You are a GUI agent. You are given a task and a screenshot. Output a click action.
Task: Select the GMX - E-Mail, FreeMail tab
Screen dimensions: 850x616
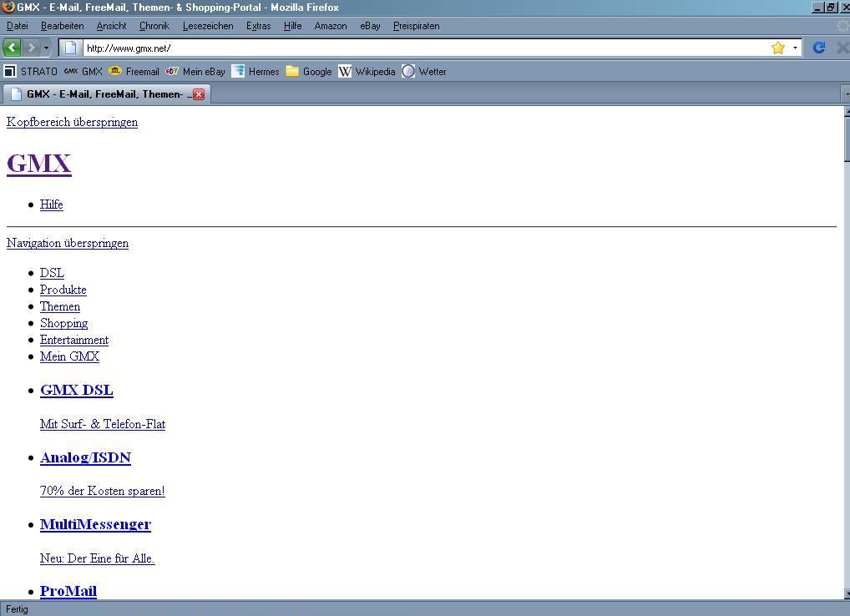tap(106, 94)
